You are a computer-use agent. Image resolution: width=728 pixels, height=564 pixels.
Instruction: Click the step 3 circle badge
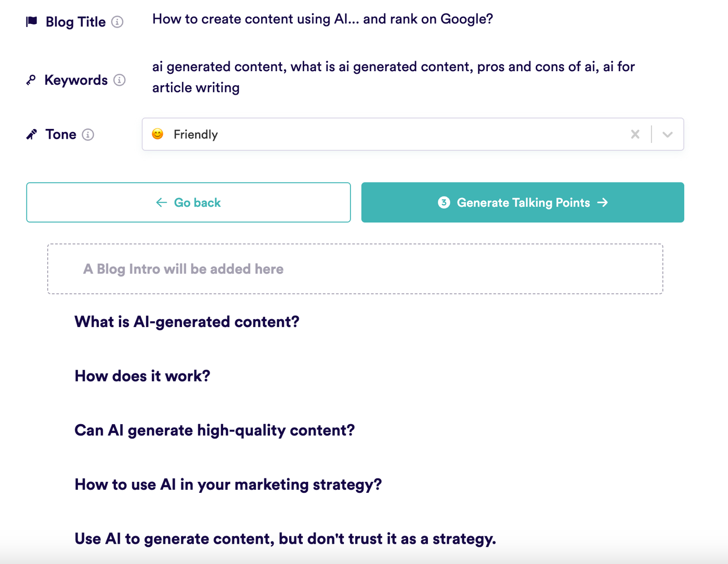tap(443, 203)
